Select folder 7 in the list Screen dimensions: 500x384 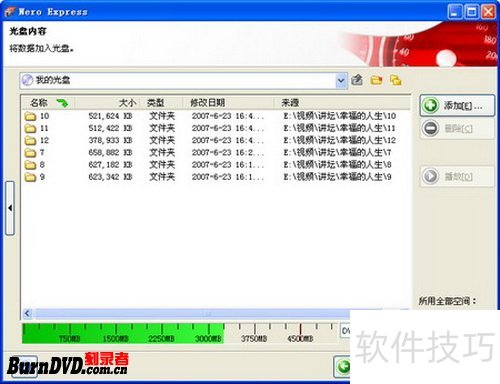(34, 153)
